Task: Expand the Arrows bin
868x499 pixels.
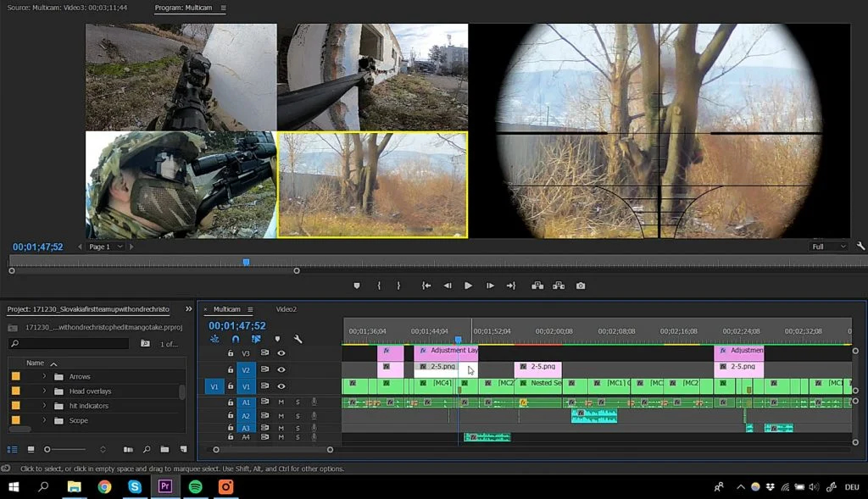Action: [x=44, y=377]
